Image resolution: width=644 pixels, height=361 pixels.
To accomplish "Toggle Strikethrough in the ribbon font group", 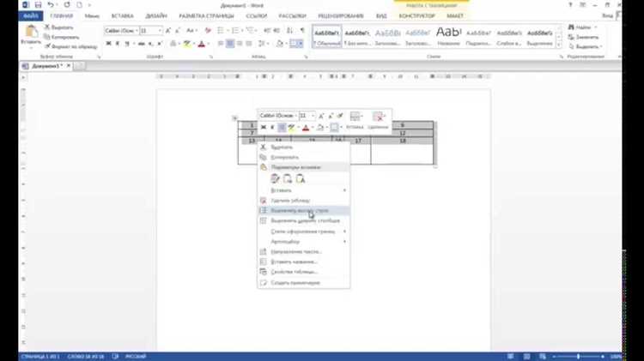I will (x=142, y=44).
